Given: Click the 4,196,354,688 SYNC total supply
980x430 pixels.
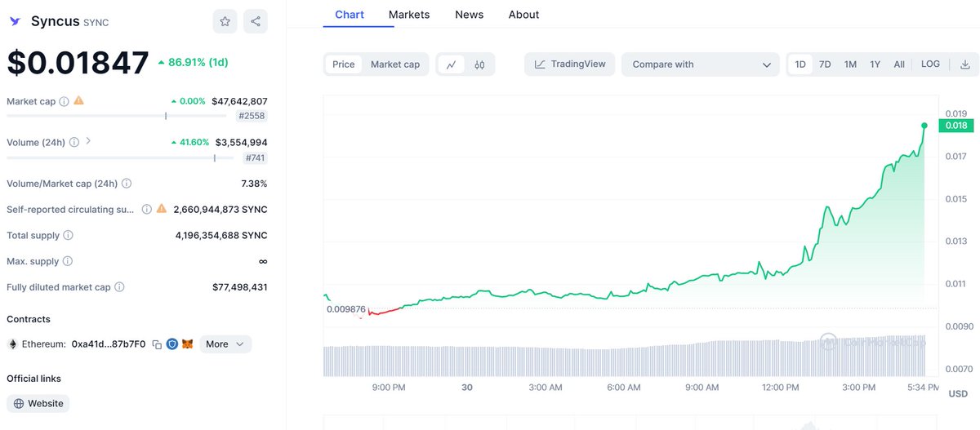Looking at the screenshot, I should click(x=221, y=235).
